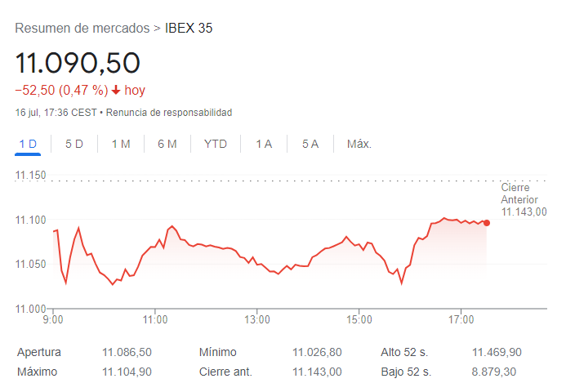Click the 11.090,50 index price
This screenshot has height=392, width=566.
pyautogui.click(x=78, y=63)
